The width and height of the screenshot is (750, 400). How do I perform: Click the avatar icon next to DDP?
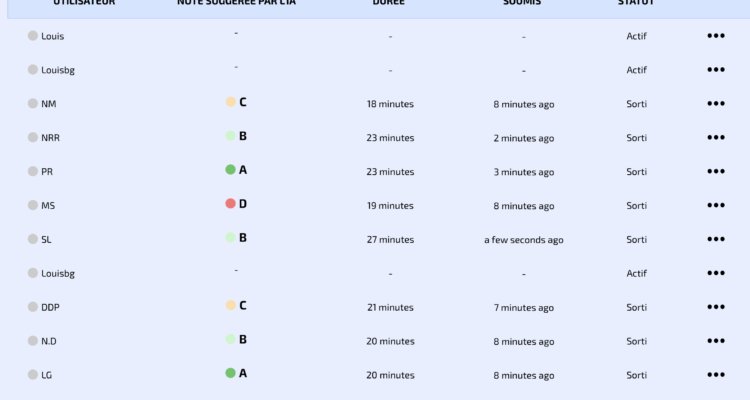(x=33, y=308)
